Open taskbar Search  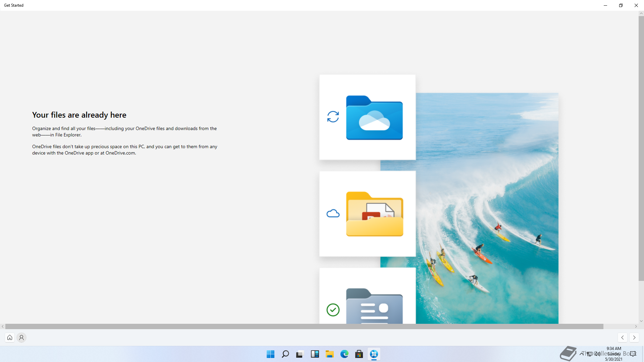tap(285, 354)
